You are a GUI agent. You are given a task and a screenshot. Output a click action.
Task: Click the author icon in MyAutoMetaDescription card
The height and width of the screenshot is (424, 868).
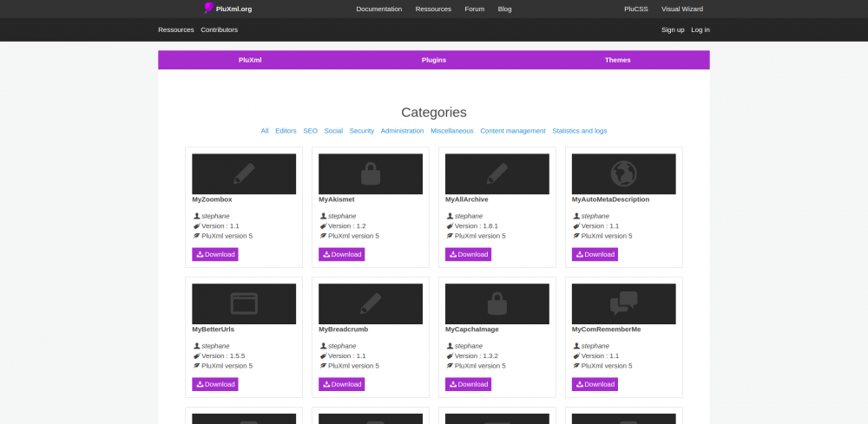click(x=576, y=216)
